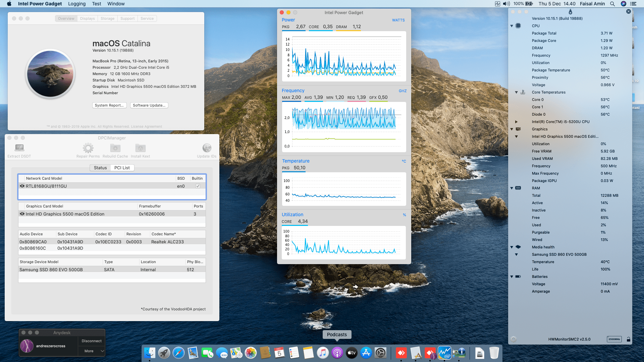Image resolution: width=644 pixels, height=362 pixels.
Task: Open the HWMonitorSMC2 settings gear
Action: [x=513, y=339]
